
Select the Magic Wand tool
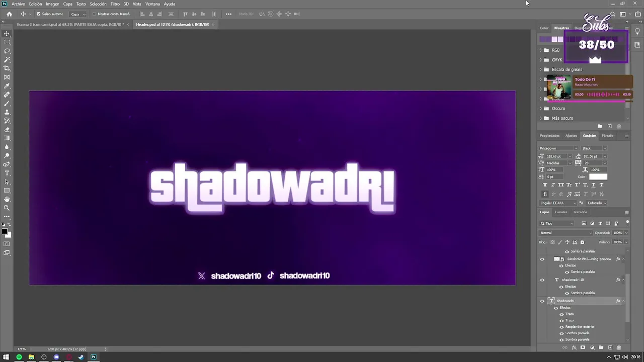[7, 60]
